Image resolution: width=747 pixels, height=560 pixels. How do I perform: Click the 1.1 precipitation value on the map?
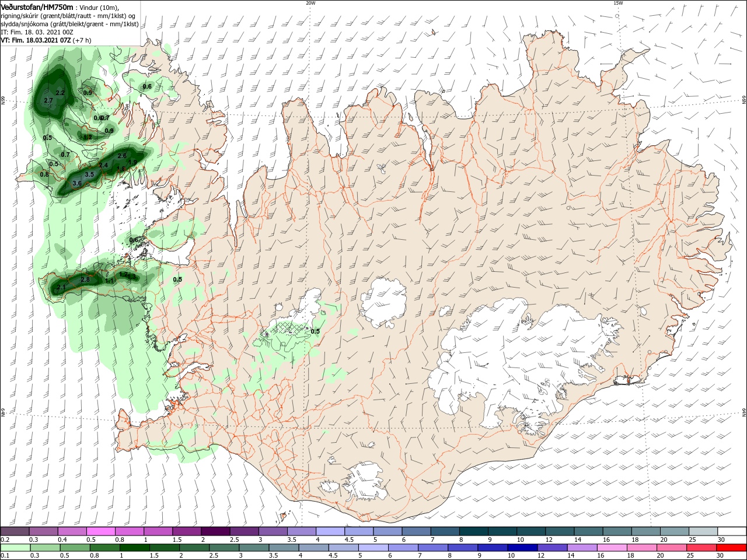[x=109, y=281]
